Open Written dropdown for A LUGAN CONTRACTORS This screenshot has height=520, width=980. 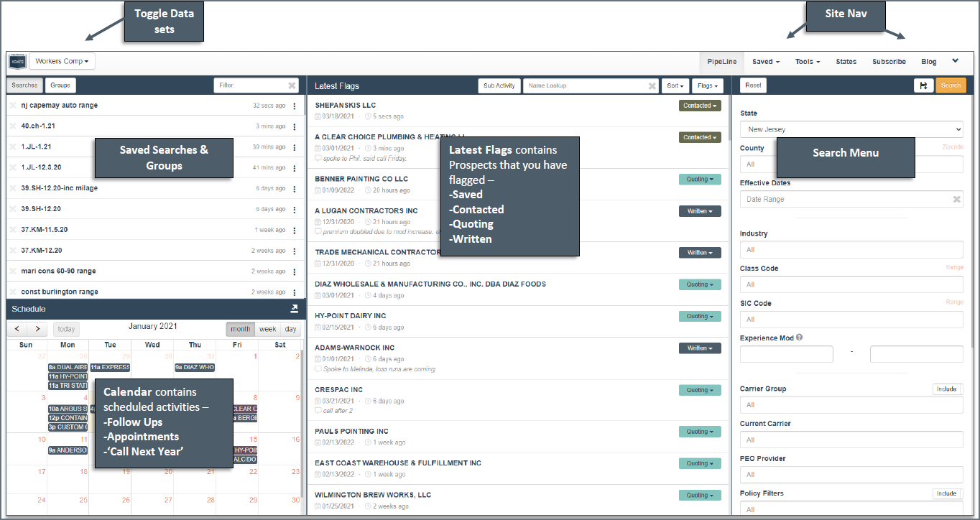tap(700, 211)
